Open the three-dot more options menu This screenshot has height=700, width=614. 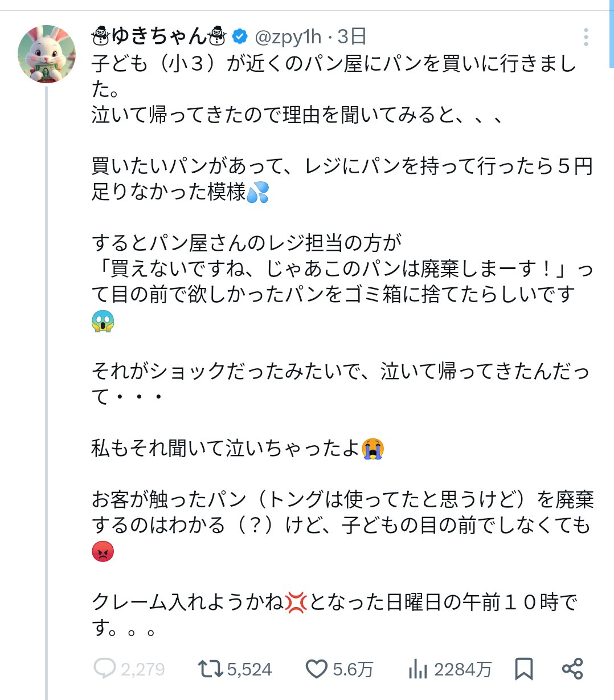pos(586,37)
